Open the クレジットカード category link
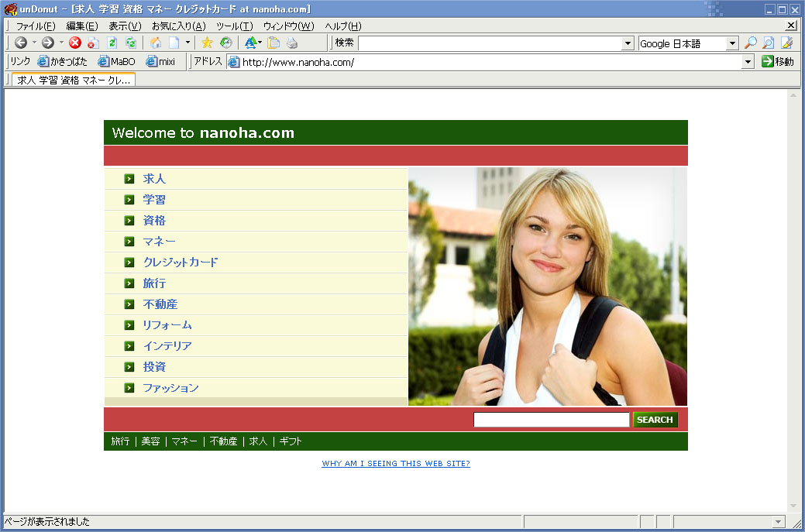Screen dimensions: 805x532 click(181, 263)
